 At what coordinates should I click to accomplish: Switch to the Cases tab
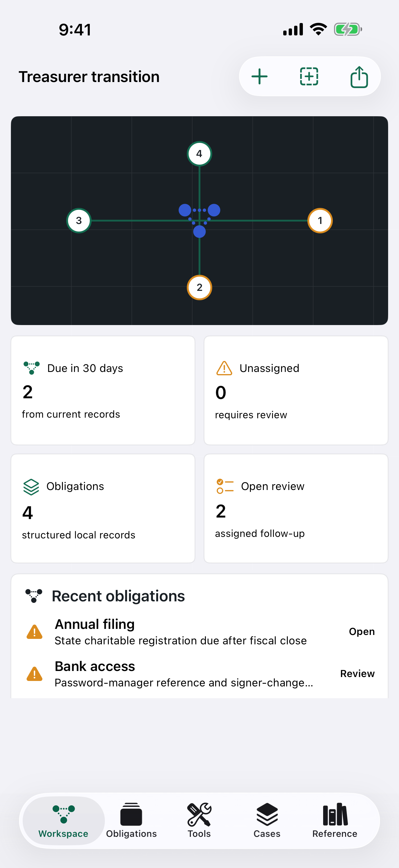click(x=267, y=820)
